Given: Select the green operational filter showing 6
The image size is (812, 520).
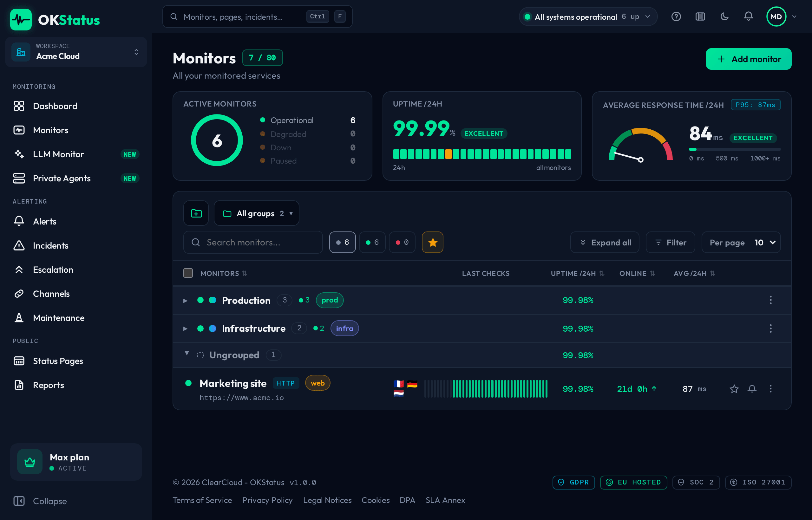Looking at the screenshot, I should coord(372,242).
